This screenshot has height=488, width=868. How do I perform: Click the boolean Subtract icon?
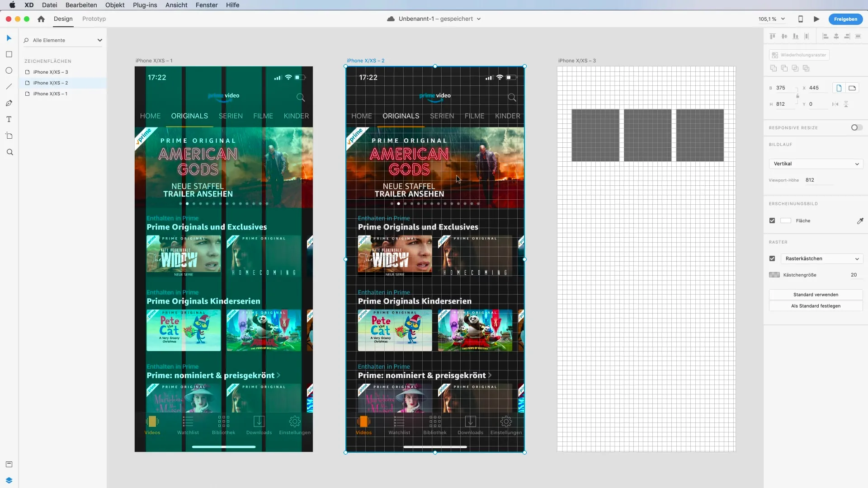pyautogui.click(x=784, y=68)
